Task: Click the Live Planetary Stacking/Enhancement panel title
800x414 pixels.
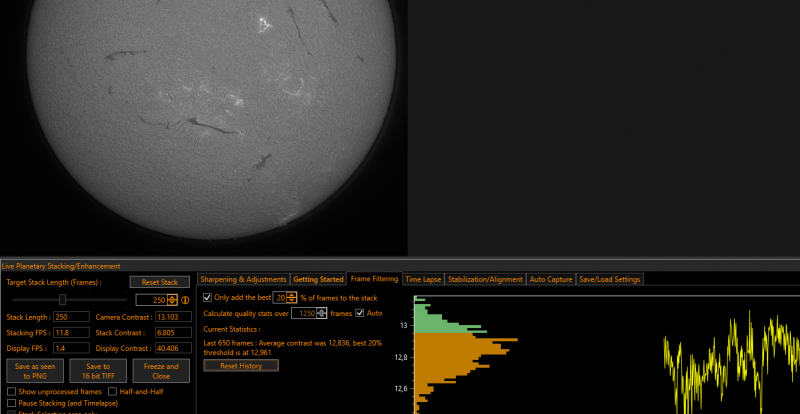Action: pos(61,266)
